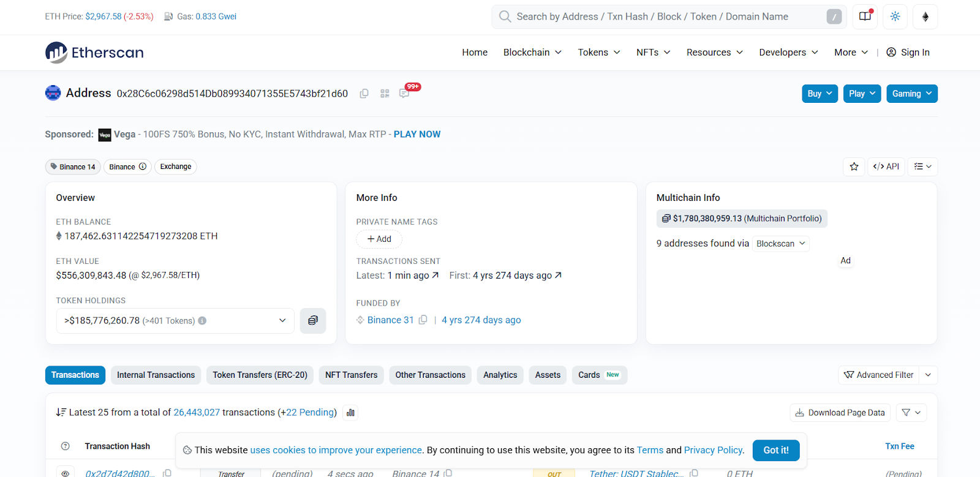Open comments icon with 99+ badge
Image resolution: width=980 pixels, height=477 pixels.
click(404, 94)
